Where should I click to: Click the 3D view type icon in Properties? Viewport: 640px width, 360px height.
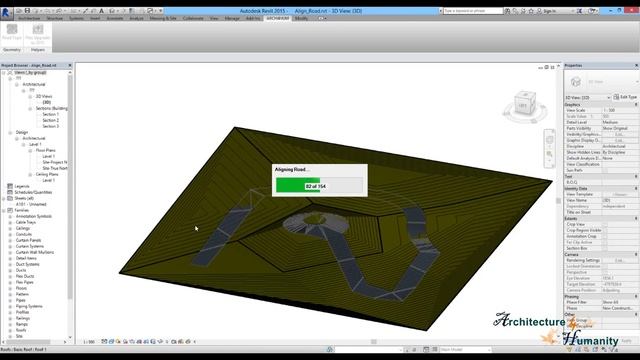576,82
